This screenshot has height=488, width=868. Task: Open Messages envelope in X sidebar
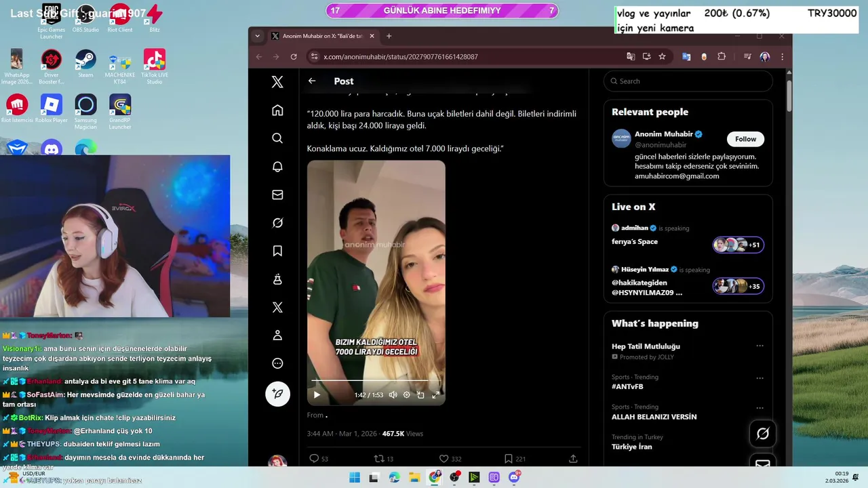click(x=277, y=195)
